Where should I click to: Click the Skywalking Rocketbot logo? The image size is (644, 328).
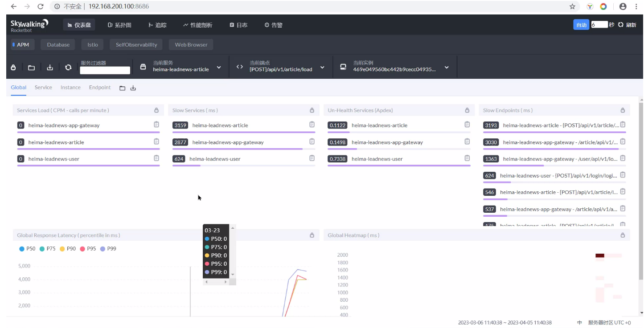click(x=29, y=25)
